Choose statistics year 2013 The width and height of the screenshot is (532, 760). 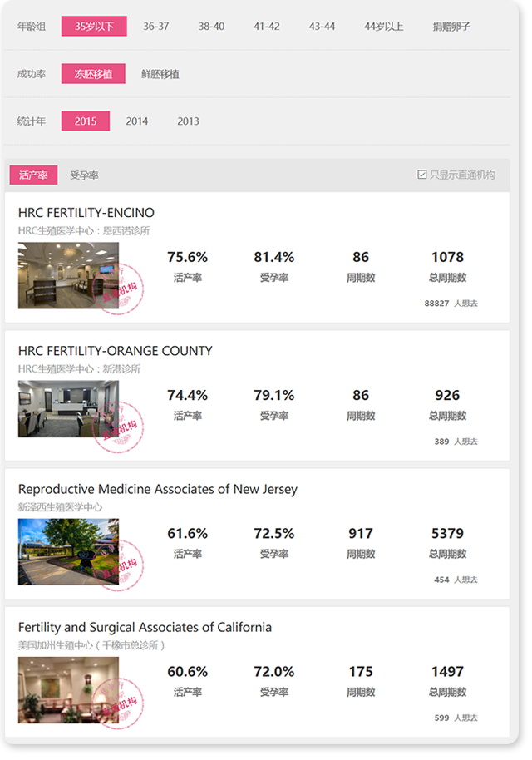(188, 121)
